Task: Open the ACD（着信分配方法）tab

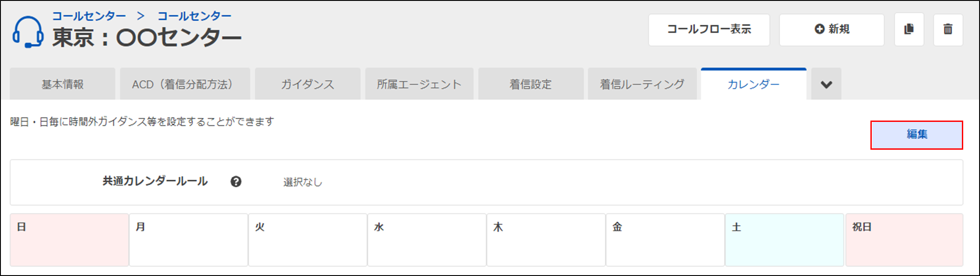Action: tap(185, 84)
